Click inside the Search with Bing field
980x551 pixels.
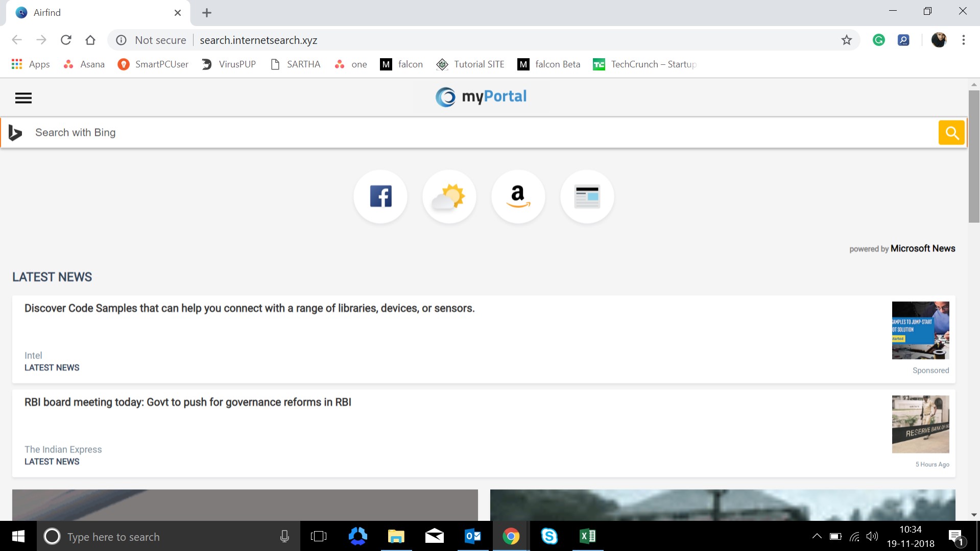(357, 132)
